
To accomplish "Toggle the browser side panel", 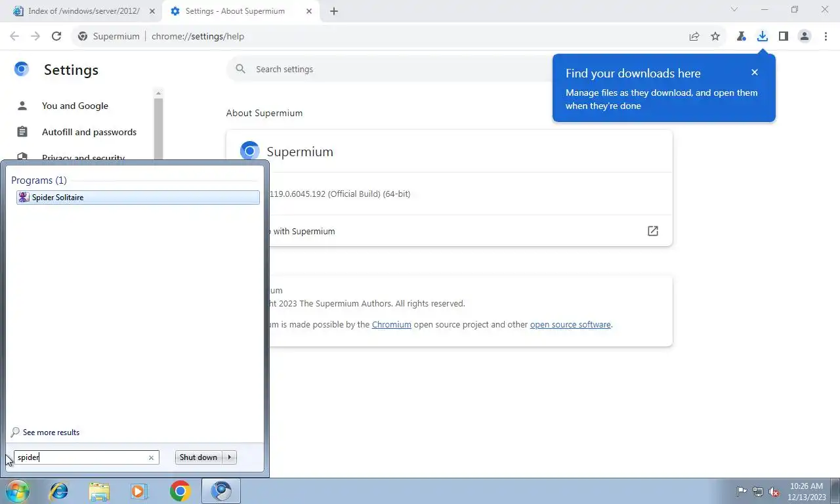I will point(784,36).
